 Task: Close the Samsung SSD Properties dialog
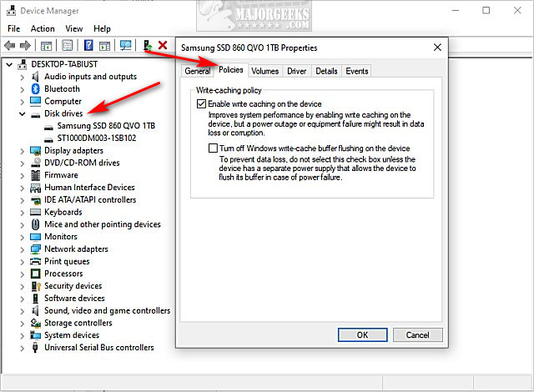(437, 48)
